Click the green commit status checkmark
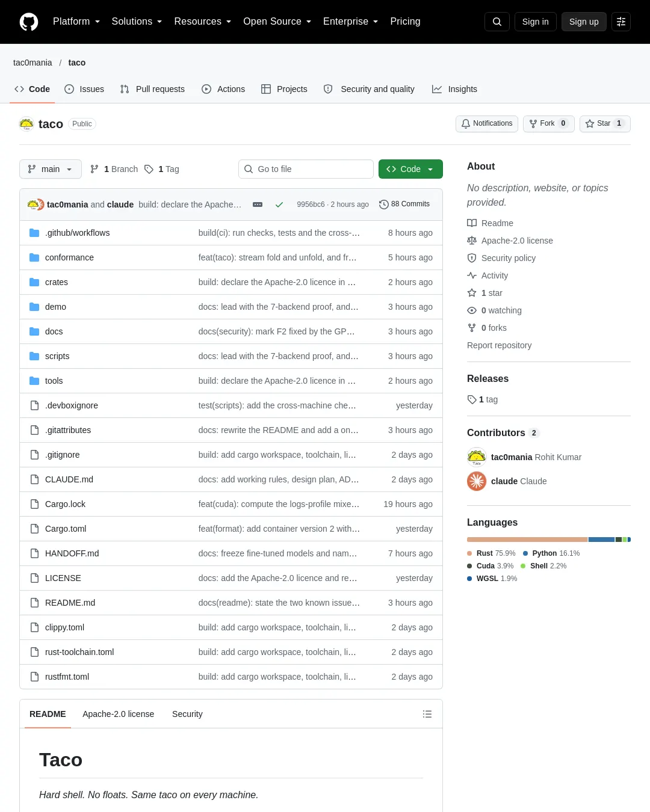The image size is (650, 812). coord(279,205)
